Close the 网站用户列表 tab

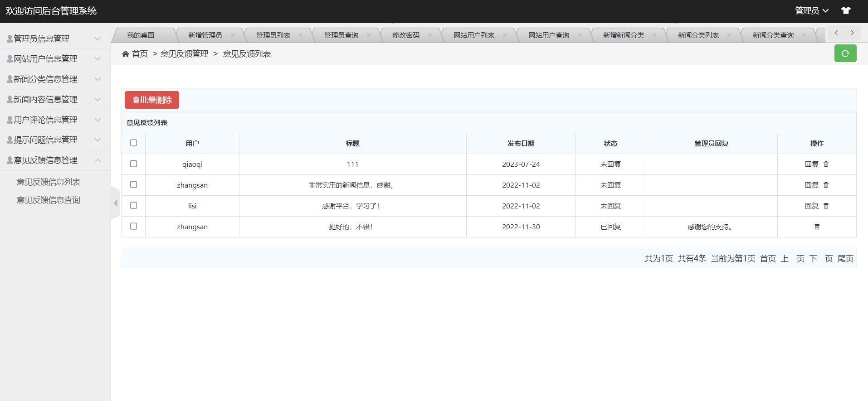[x=505, y=35]
